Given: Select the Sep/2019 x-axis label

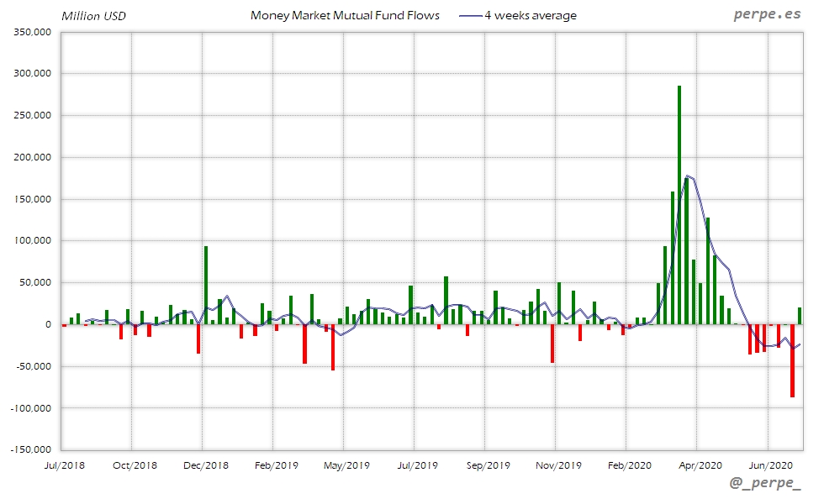Looking at the screenshot, I should click(488, 465).
